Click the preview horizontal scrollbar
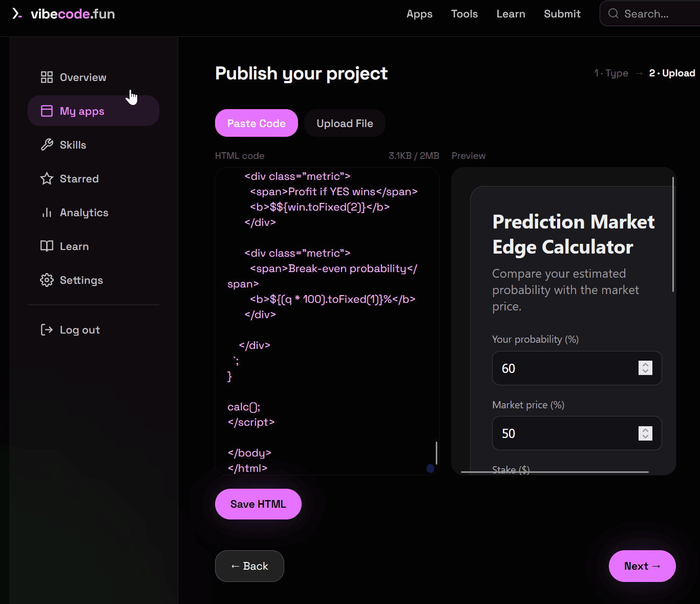 pos(555,472)
